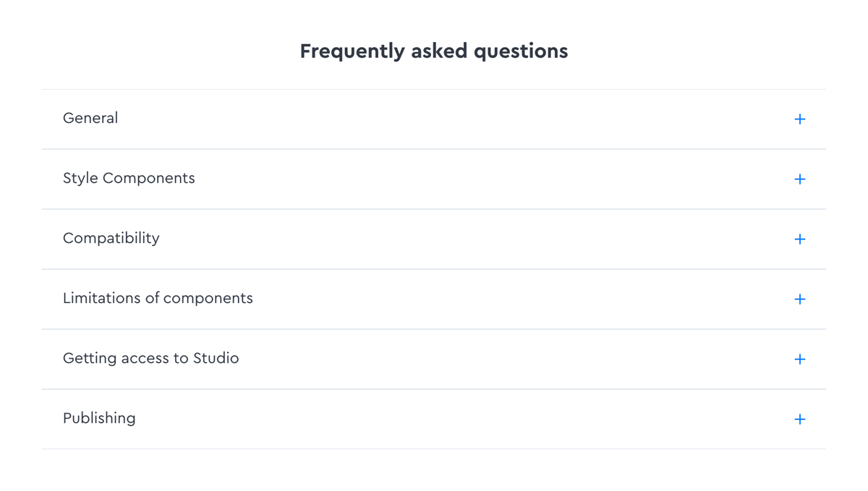868x491 pixels.
Task: Open the Style Components FAQ entry
Action: click(129, 178)
